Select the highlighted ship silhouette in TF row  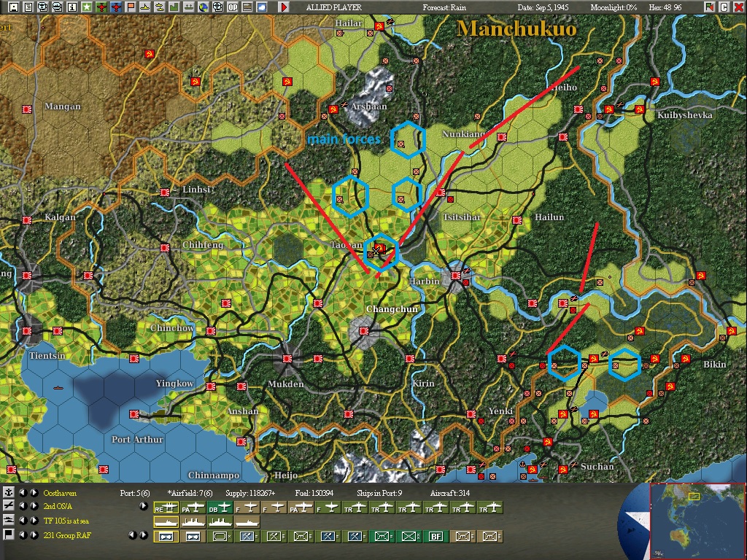tap(166, 522)
